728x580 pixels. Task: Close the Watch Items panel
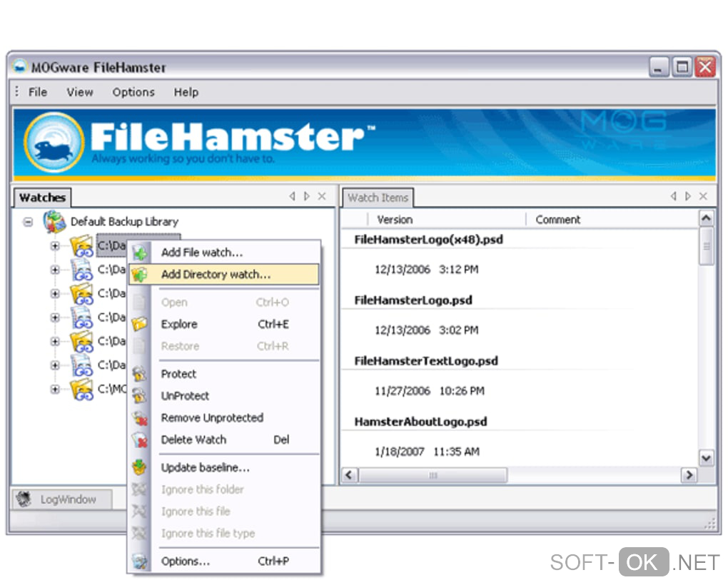[704, 196]
